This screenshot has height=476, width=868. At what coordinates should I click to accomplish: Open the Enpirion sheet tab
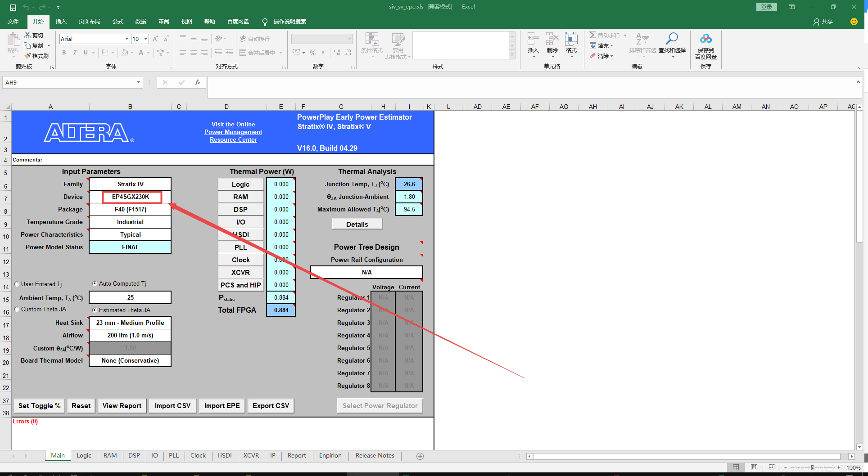coord(330,456)
